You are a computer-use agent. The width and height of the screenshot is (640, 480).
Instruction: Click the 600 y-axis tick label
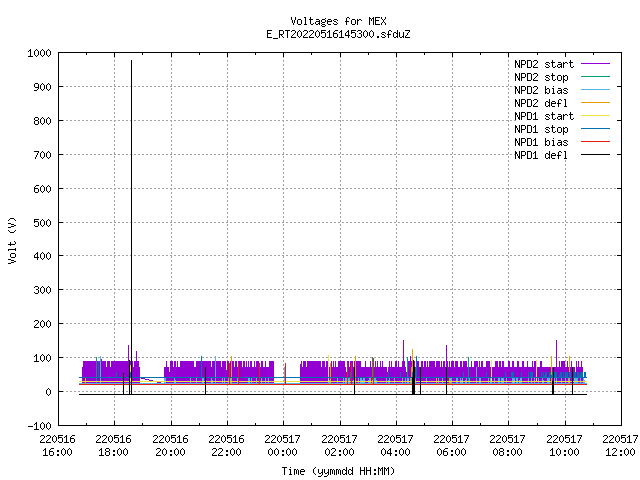click(x=42, y=189)
